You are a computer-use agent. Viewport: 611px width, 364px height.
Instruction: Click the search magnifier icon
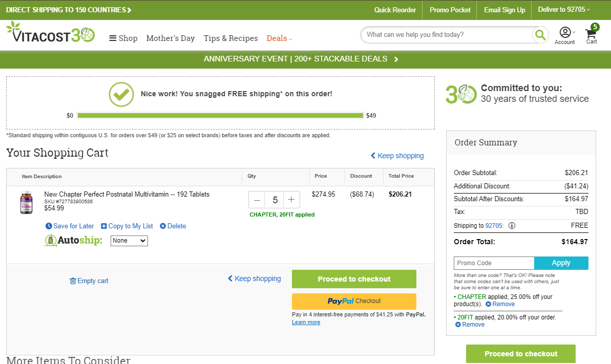click(x=540, y=35)
